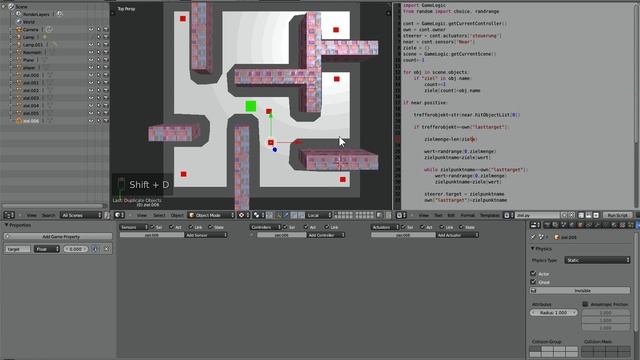Image resolution: width=640 pixels, height=360 pixels.
Task: Toggle word wrap in the text editor
Action: coord(589,215)
